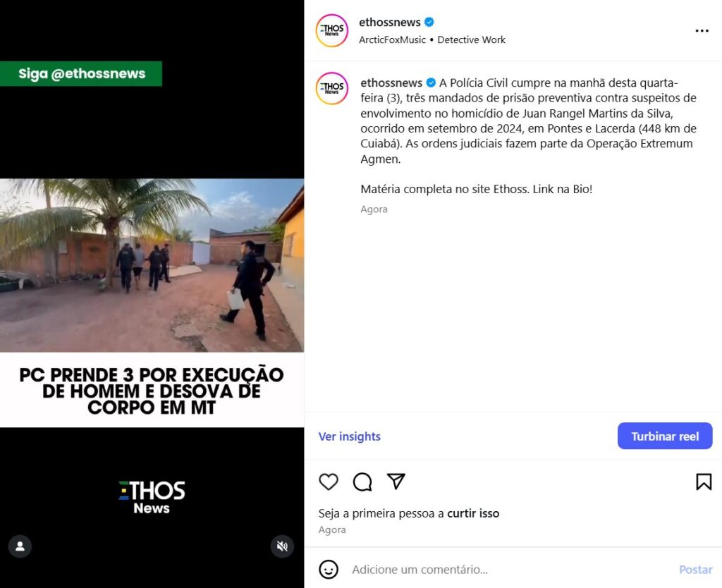Viewport: 722px width, 588px height.
Task: Open ethossnews profile picture in the header
Action: [x=331, y=30]
